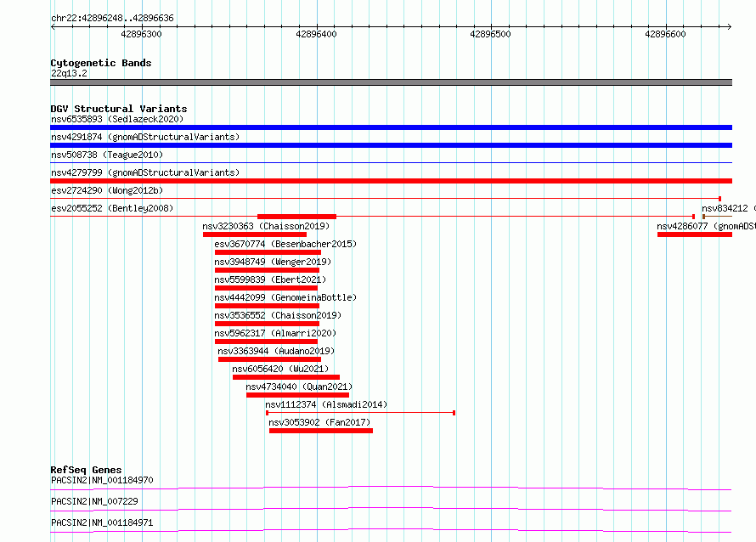756x542 pixels.
Task: Click the 42896300 ruler position
Action: [141, 34]
